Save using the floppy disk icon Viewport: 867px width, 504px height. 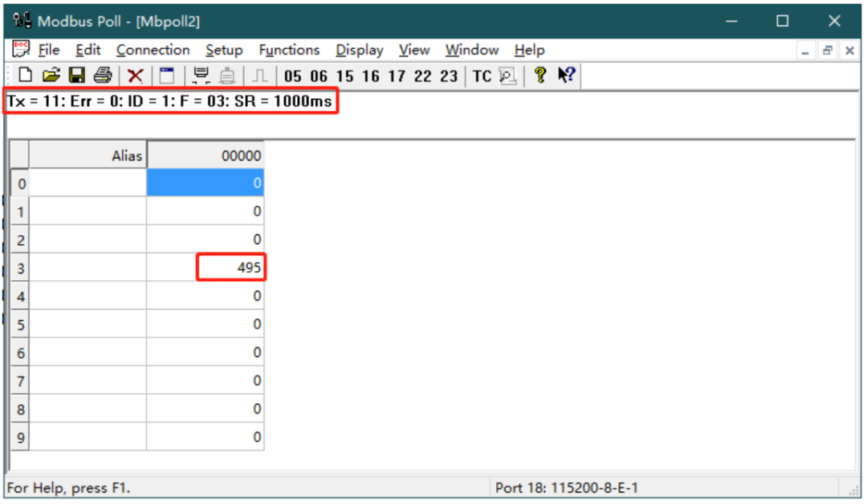click(76, 75)
